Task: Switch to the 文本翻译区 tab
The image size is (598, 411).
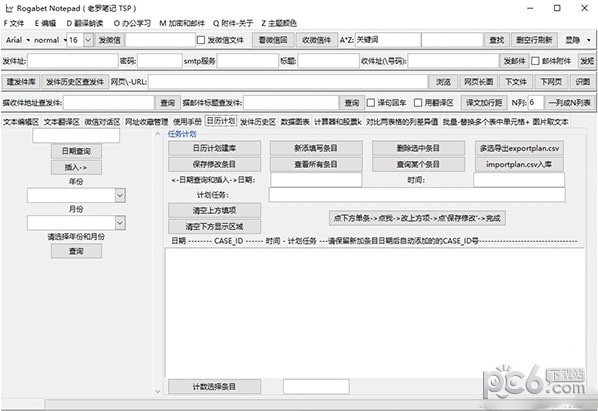Action: (x=61, y=122)
